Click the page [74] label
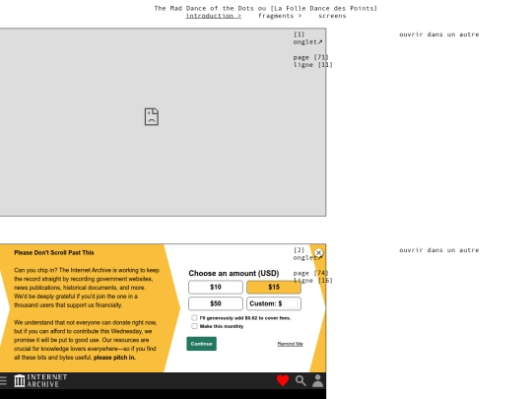The image size is (532, 399). pos(310,273)
